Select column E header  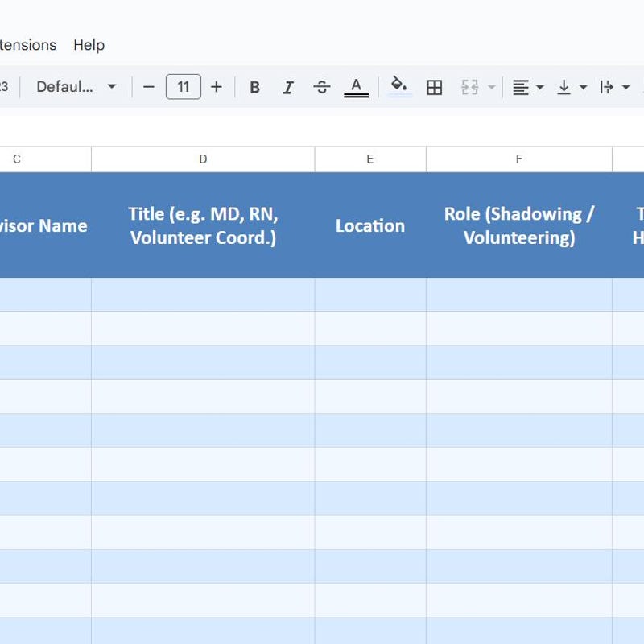point(370,159)
